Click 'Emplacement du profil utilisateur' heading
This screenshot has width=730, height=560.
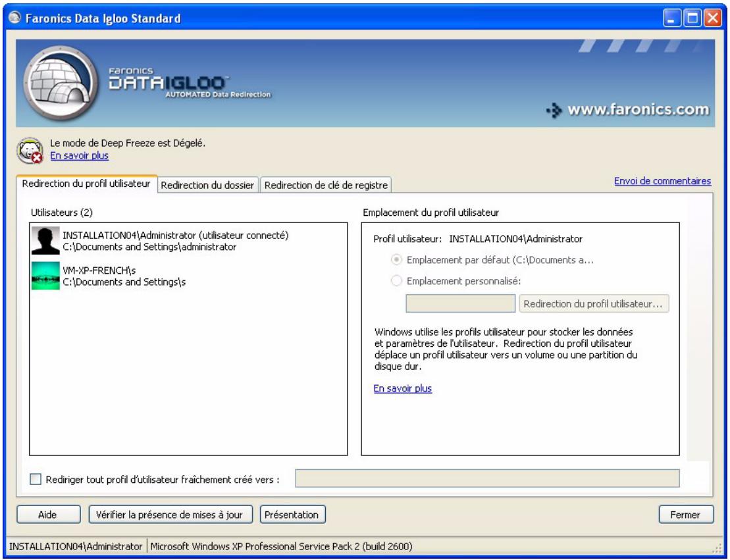[430, 213]
